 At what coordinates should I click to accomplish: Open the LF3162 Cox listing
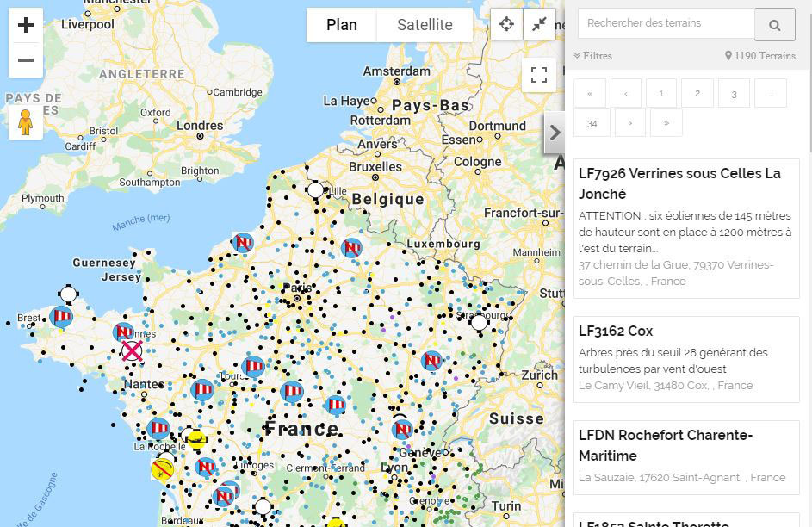click(x=686, y=359)
